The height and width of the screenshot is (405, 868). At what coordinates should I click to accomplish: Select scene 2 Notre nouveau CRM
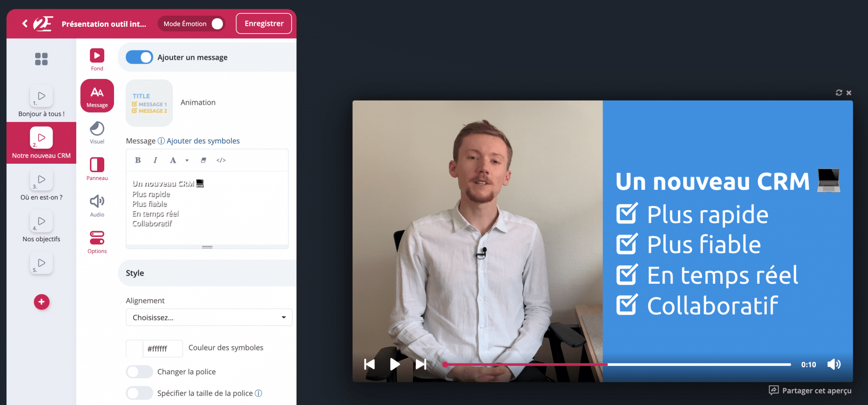[41, 143]
